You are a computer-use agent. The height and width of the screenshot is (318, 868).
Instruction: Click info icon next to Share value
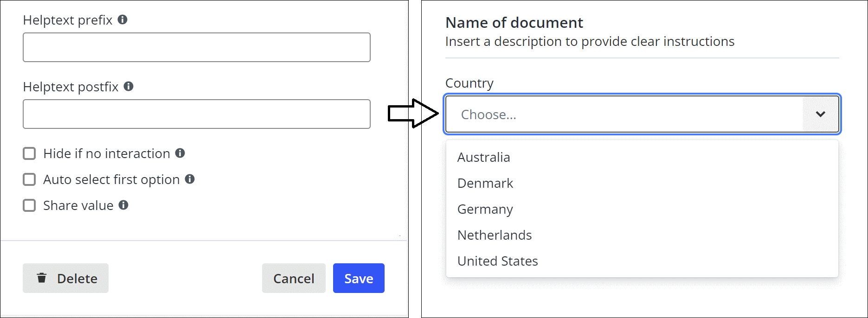pyautogui.click(x=123, y=205)
